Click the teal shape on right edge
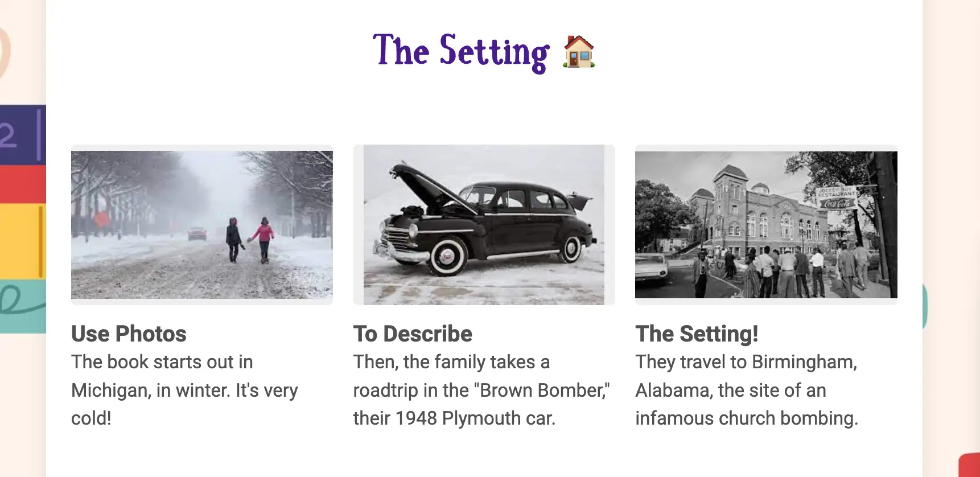 924,306
